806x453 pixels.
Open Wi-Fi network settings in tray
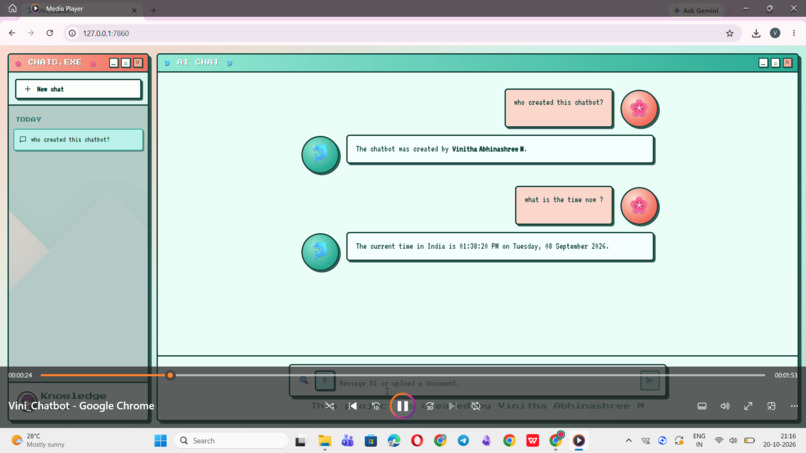pyautogui.click(x=719, y=441)
